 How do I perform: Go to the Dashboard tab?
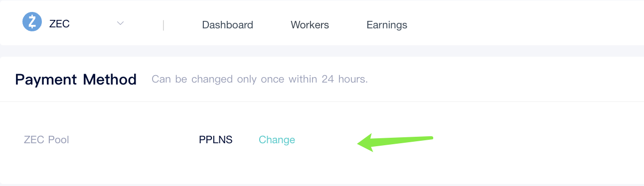pyautogui.click(x=227, y=25)
